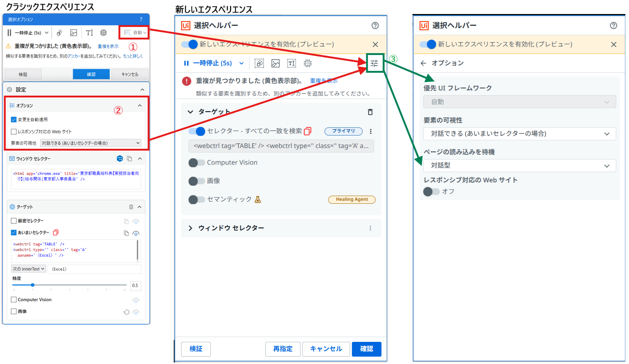Check レスポンシブ対応の Web サイト in classic panel
This screenshot has height=364, width=629.
click(14, 131)
